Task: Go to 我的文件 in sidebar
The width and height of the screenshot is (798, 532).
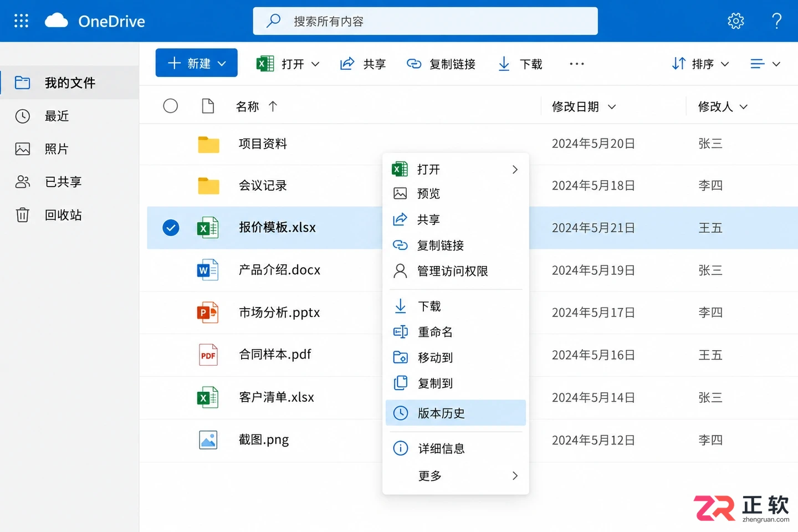Action: (x=69, y=83)
